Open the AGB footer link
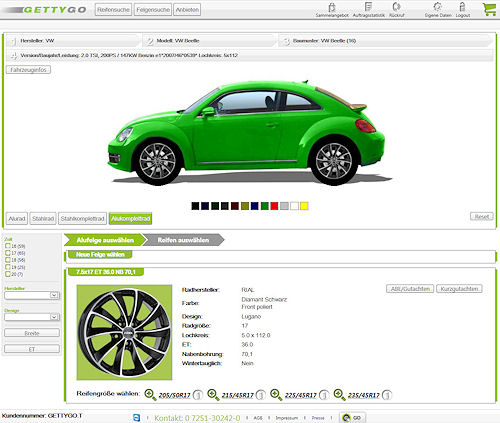The height and width of the screenshot is (423, 500). click(x=258, y=418)
